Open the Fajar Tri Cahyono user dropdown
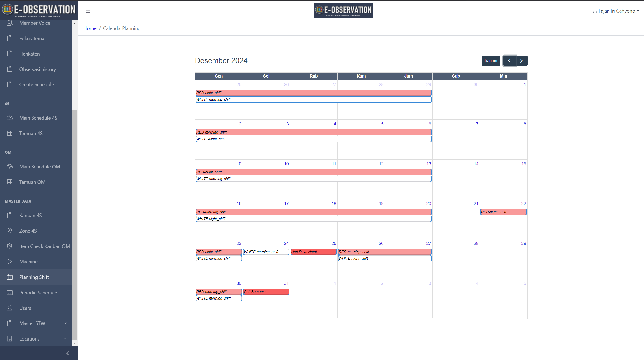This screenshot has height=360, width=644. click(x=616, y=11)
